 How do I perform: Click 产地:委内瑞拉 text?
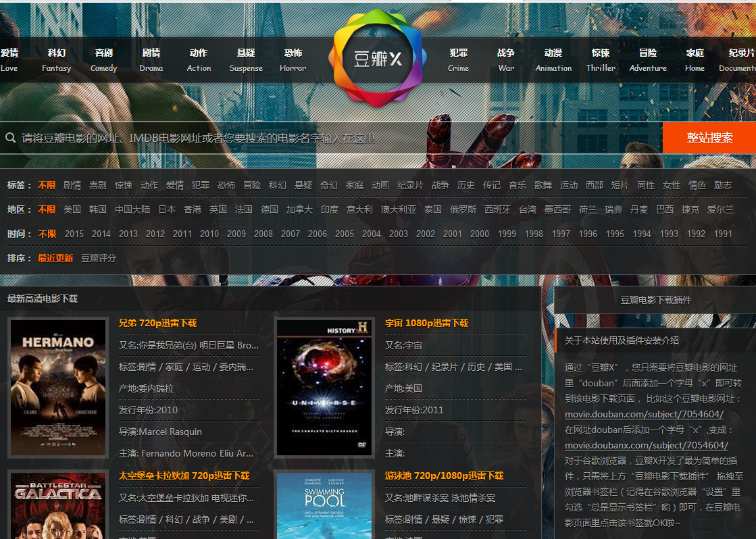[146, 388]
